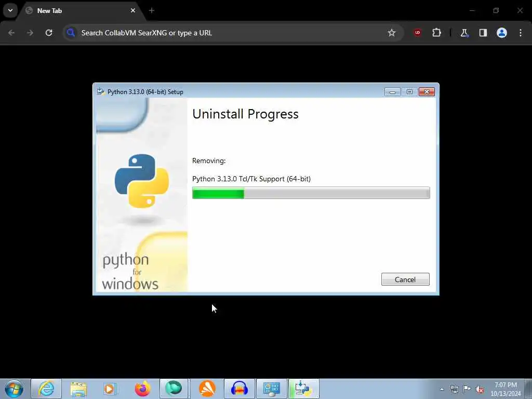Screen dimensions: 532x399
Task: Click the Python Setup title bar icon
Action: (100, 91)
